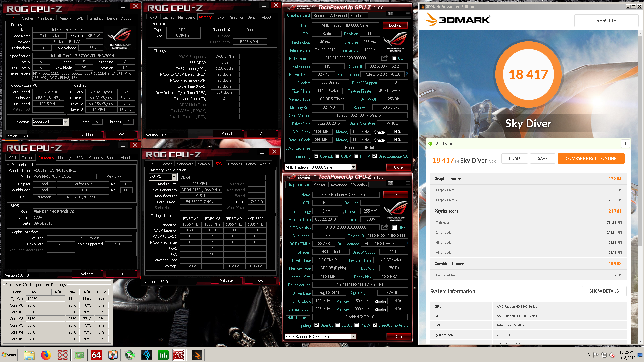This screenshot has height=362, width=644.
Task: Toggle the UEFI checkbox in lower GPU-Z window
Action: click(395, 228)
